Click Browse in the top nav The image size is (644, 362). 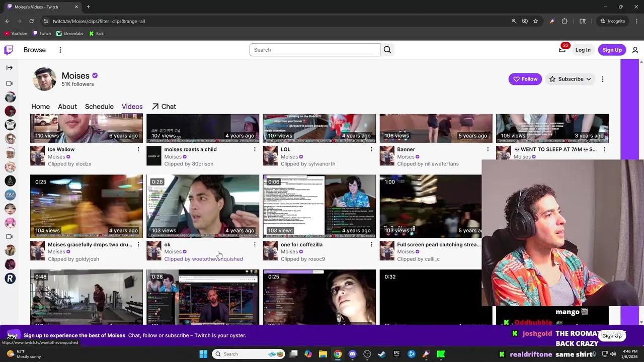point(35,50)
